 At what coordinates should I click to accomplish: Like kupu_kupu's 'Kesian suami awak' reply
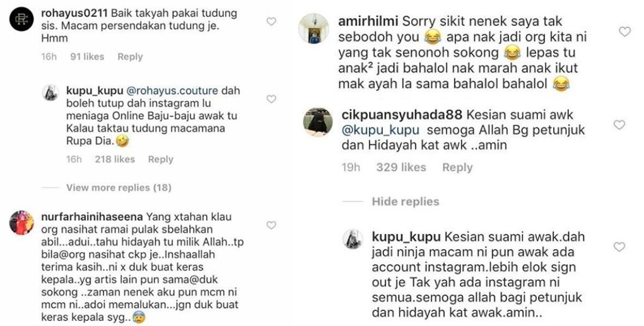(619, 247)
